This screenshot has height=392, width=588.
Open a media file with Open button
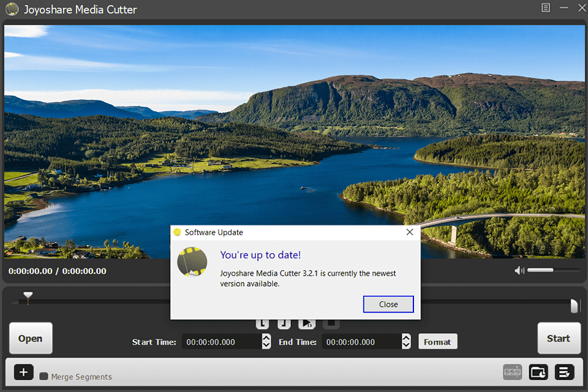(x=31, y=337)
